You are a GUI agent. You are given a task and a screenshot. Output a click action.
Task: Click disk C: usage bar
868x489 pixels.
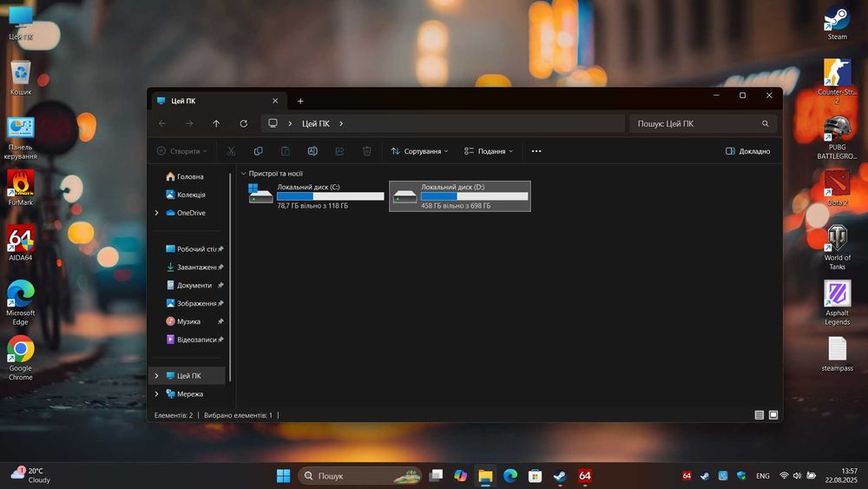pyautogui.click(x=331, y=196)
